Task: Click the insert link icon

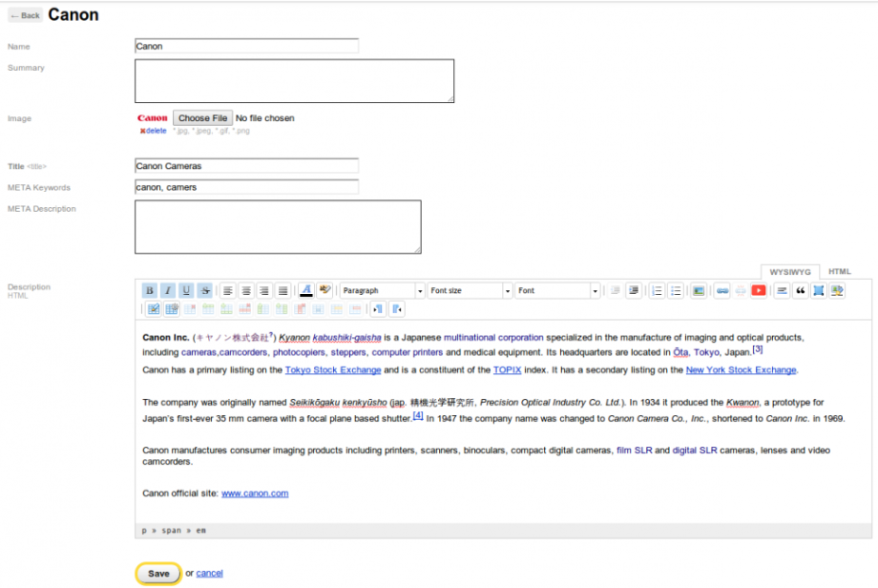Action: pos(722,290)
